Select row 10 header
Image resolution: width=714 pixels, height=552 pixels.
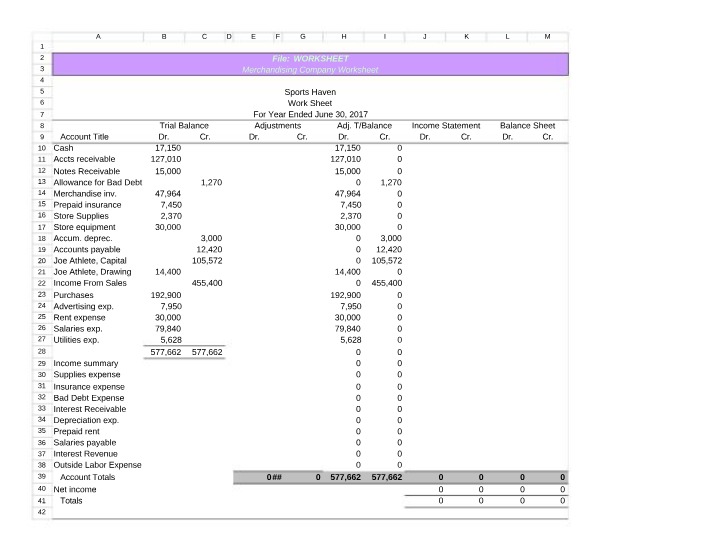coord(42,148)
